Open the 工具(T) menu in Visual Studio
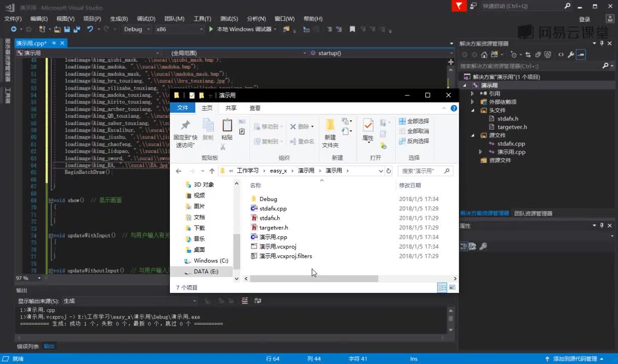618x364 pixels. [202, 19]
